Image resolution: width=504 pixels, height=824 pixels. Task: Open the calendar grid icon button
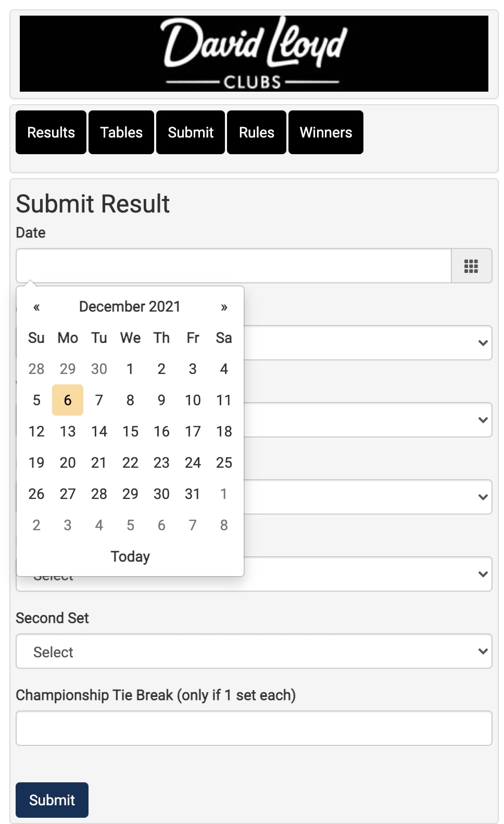click(471, 266)
